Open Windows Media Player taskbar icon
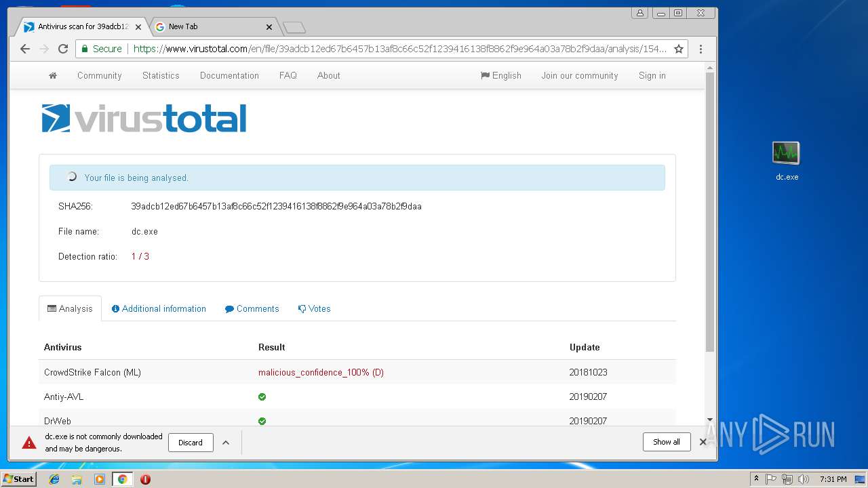This screenshot has width=868, height=488. (x=100, y=479)
